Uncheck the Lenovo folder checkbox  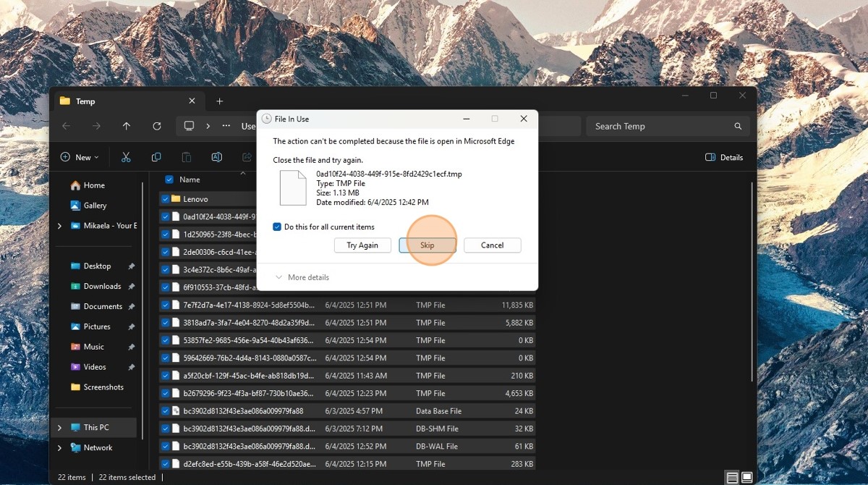pyautogui.click(x=166, y=199)
